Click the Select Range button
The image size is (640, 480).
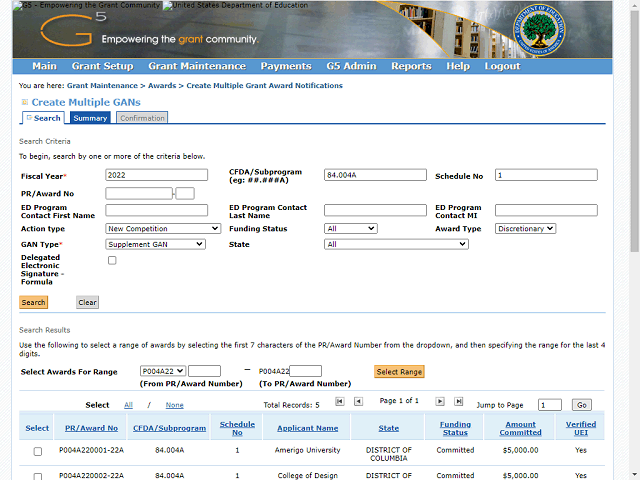click(399, 372)
